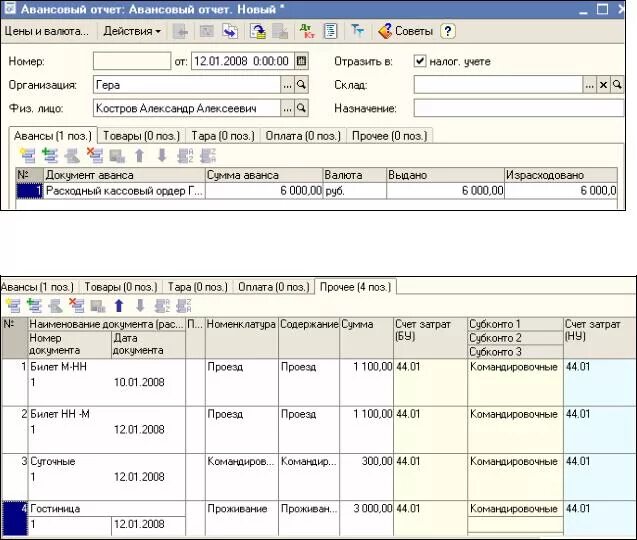Move row up blue arrow in Прочее toolbar
Image resolution: width=637 pixels, height=540 pixels.
click(x=119, y=306)
